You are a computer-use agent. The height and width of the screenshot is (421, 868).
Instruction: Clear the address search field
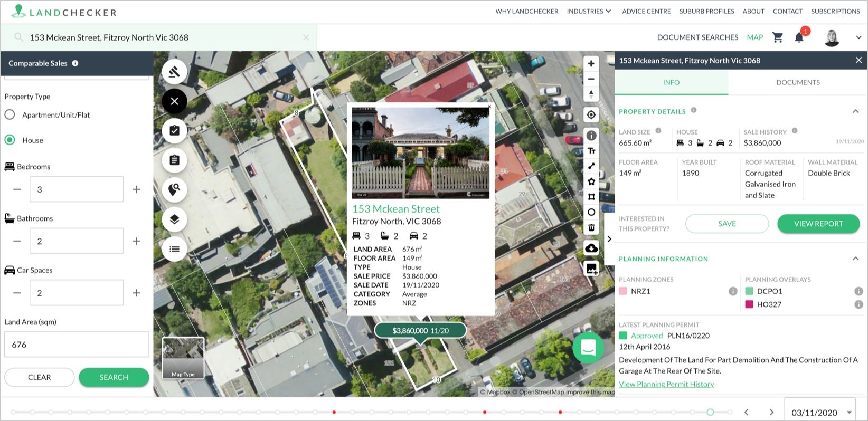point(306,37)
